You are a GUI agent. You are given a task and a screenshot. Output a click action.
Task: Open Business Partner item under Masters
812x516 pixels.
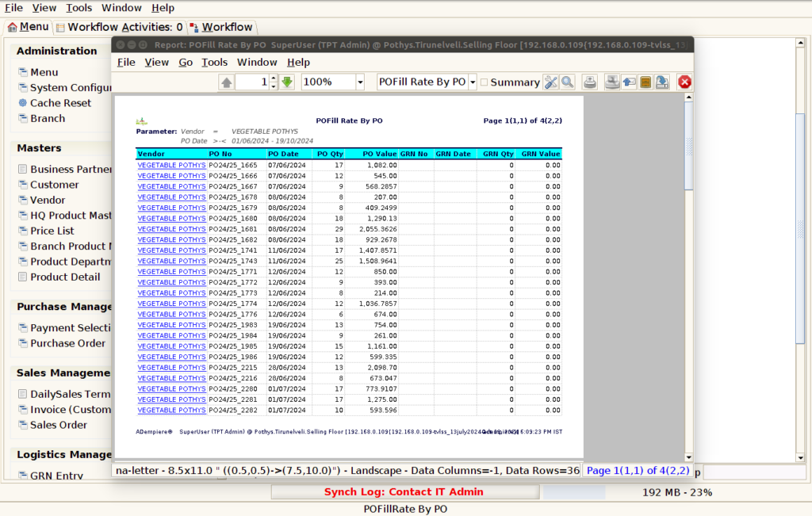pos(65,169)
